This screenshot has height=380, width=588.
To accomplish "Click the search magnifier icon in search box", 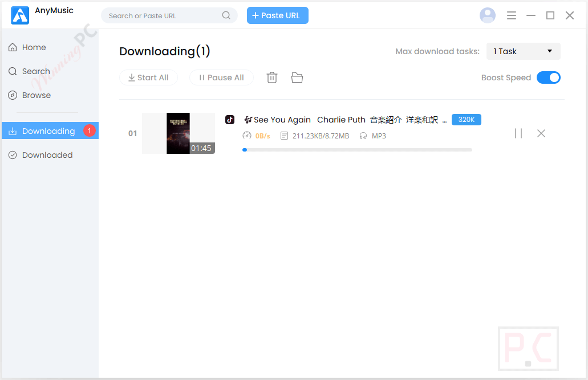I will (226, 15).
